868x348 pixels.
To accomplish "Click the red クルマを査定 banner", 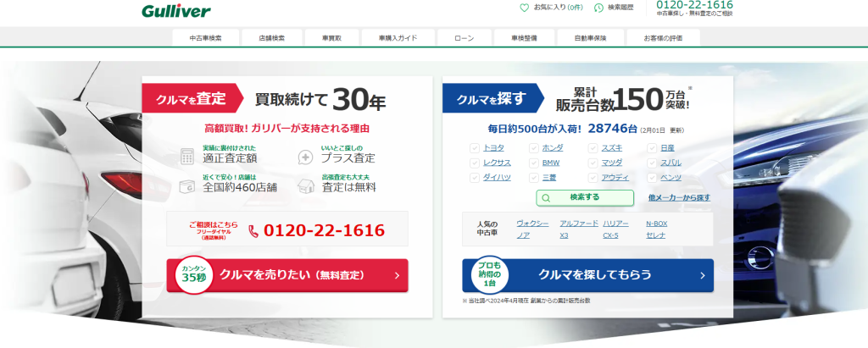I will coord(192,98).
